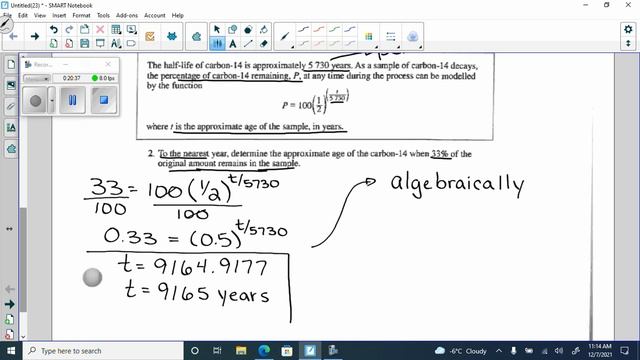Undo the last action

[53, 29]
